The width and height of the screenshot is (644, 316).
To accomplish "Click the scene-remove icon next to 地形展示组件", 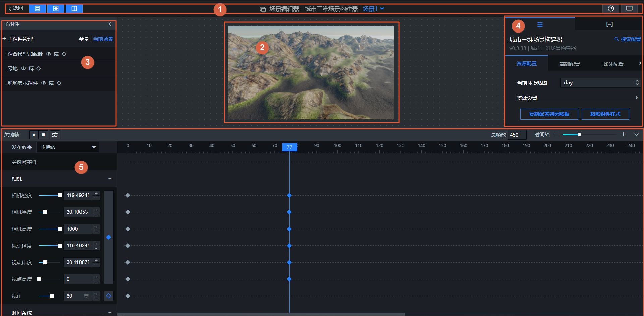I will tap(51, 83).
